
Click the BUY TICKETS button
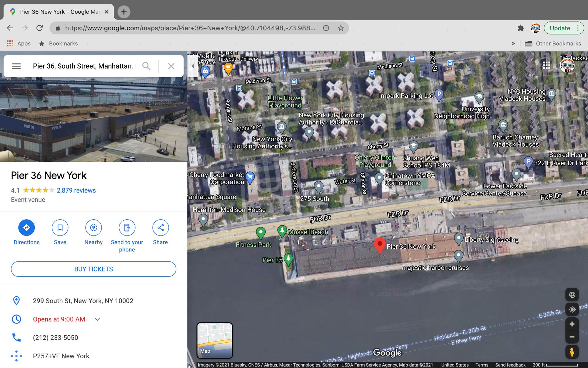click(x=93, y=269)
